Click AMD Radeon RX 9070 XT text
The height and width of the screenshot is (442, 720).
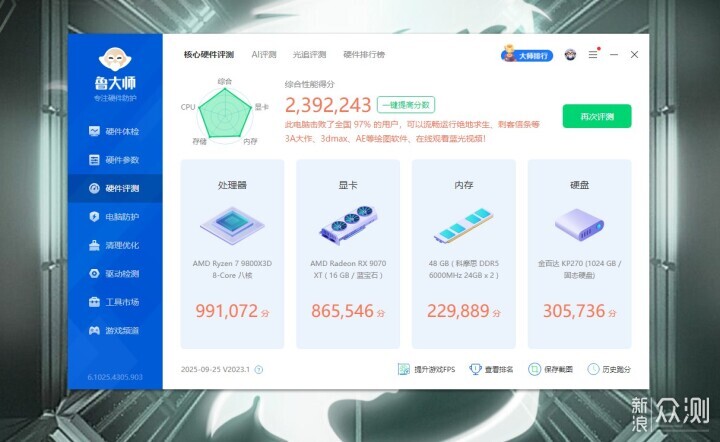(x=348, y=269)
